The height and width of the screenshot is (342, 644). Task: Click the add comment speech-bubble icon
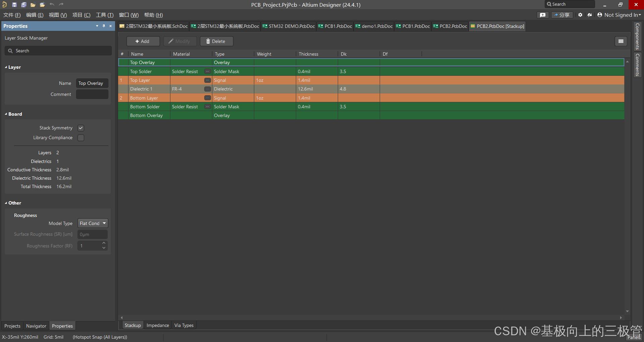(543, 15)
